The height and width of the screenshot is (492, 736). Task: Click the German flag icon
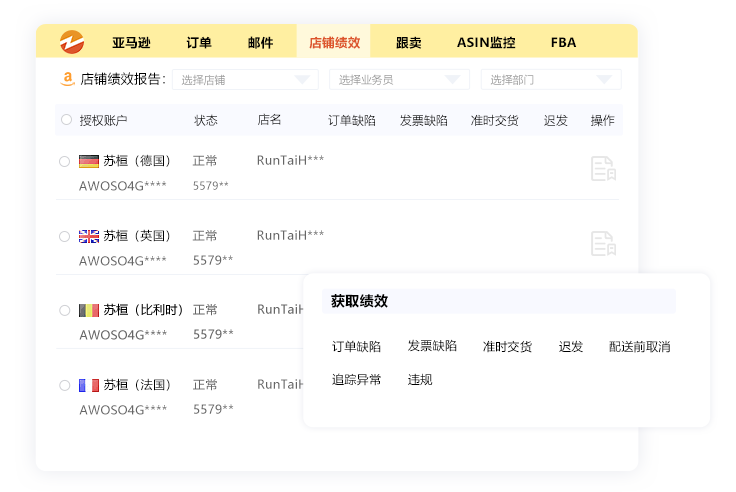tap(89, 161)
